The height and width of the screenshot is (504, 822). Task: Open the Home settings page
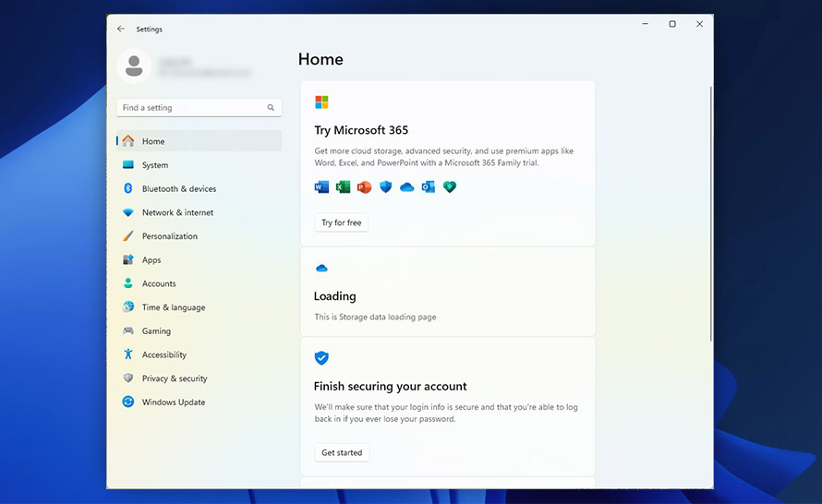click(x=199, y=141)
